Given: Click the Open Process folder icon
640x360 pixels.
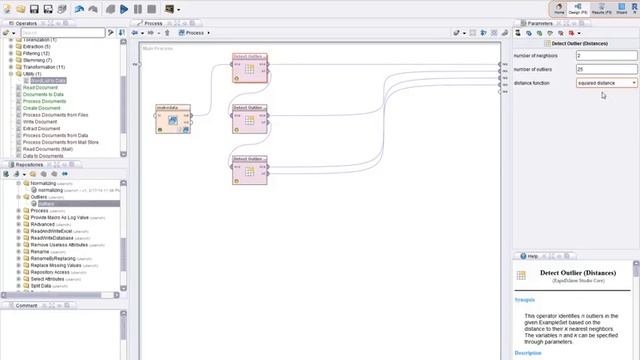Looking at the screenshot, I should [x=20, y=9].
